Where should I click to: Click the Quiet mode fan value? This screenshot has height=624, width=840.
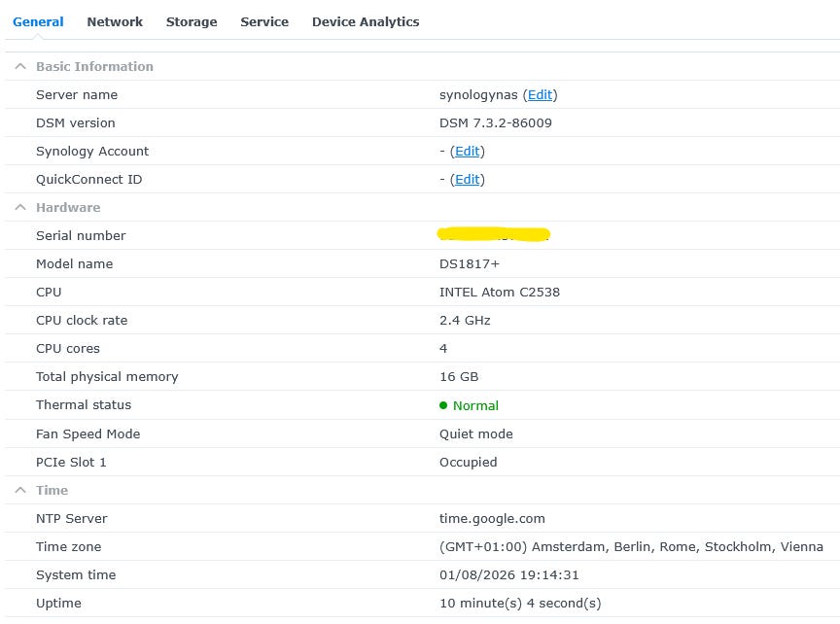click(x=476, y=433)
